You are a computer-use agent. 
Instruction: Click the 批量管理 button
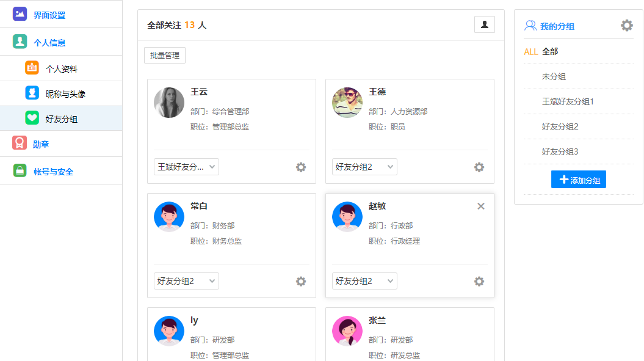[x=165, y=55]
